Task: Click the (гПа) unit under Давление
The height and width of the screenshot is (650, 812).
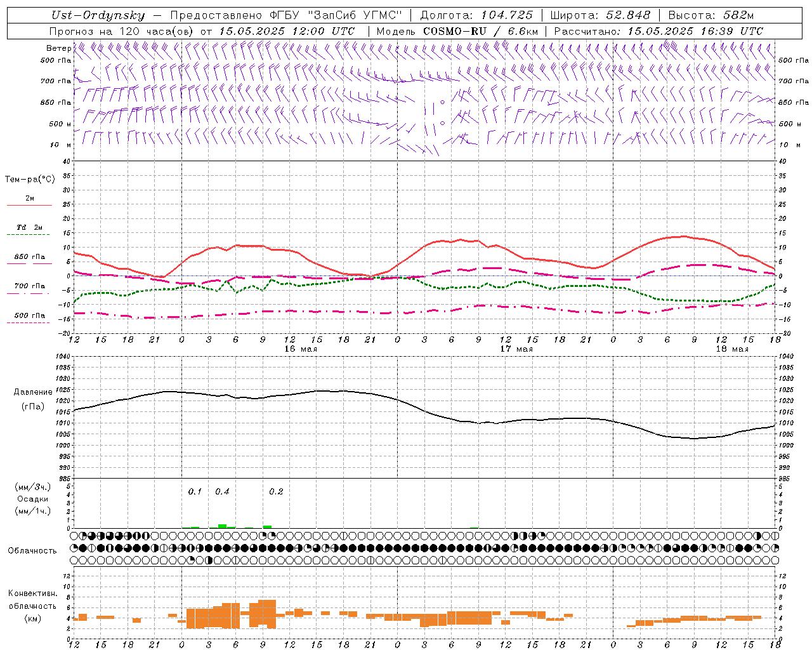Action: pos(33,407)
